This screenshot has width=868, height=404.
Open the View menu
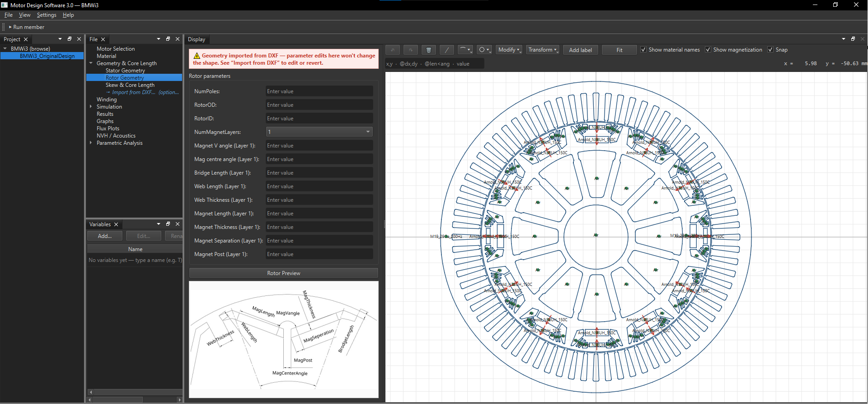[x=25, y=15]
